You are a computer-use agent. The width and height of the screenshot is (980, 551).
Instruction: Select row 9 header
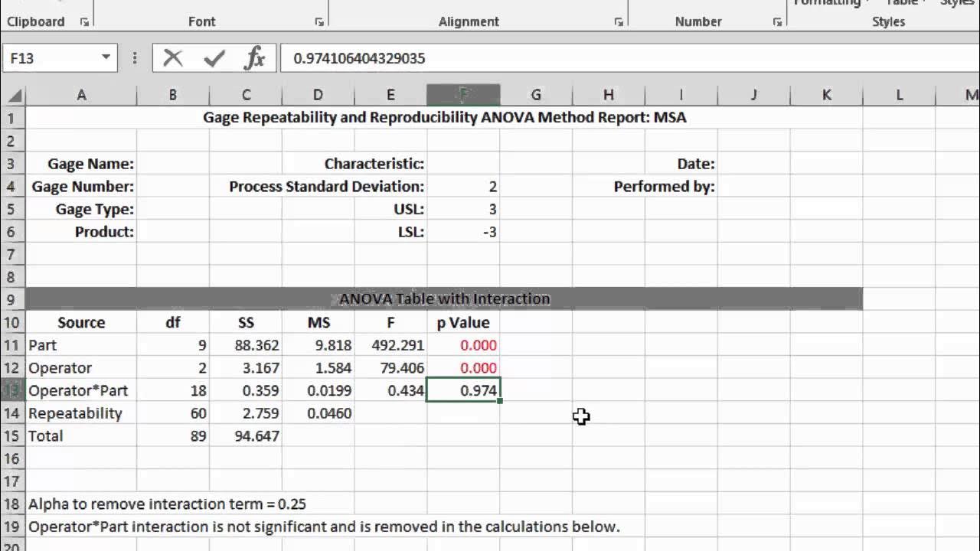point(12,299)
